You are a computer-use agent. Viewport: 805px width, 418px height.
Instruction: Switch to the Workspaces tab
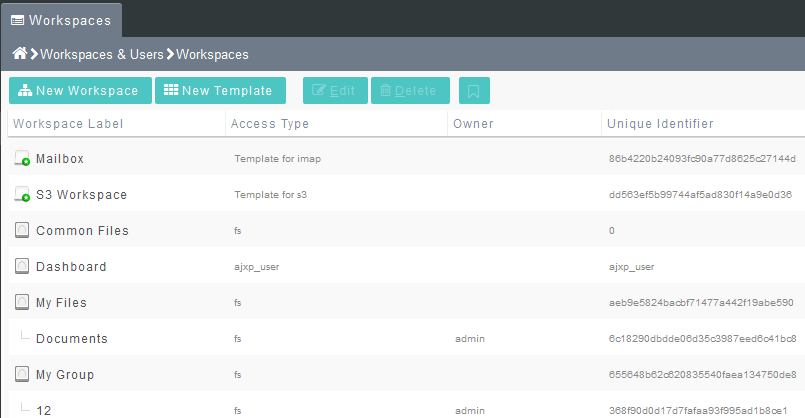click(x=61, y=20)
